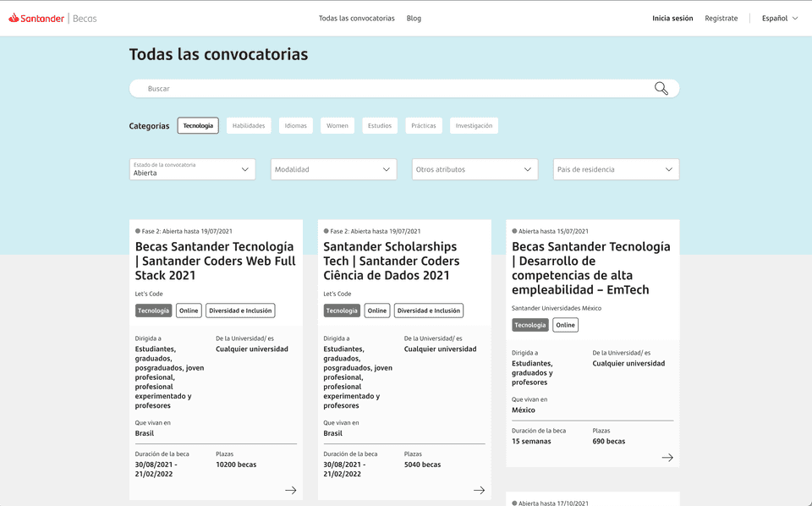Click inside the Buscar search field
The width and height of the screenshot is (812, 506).
point(254,87)
